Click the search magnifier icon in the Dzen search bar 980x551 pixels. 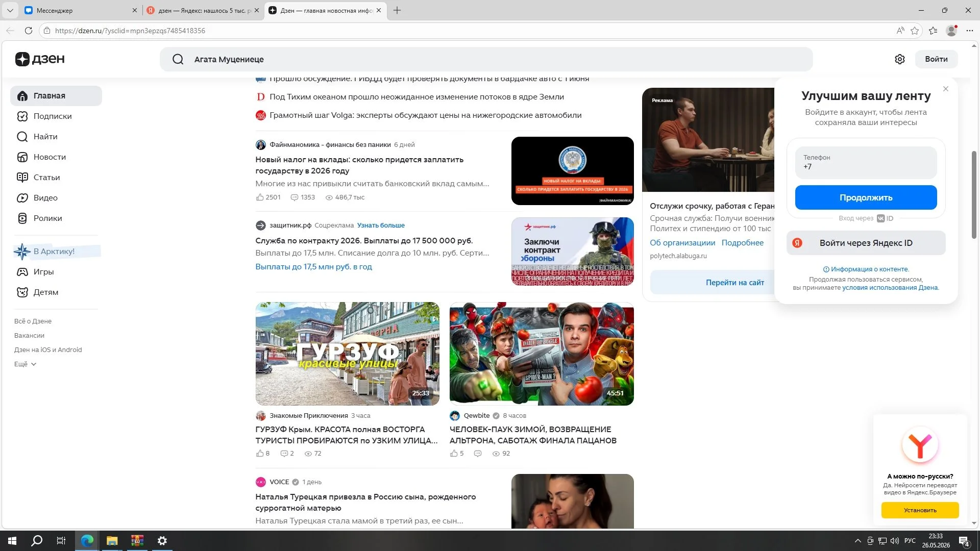point(178,59)
